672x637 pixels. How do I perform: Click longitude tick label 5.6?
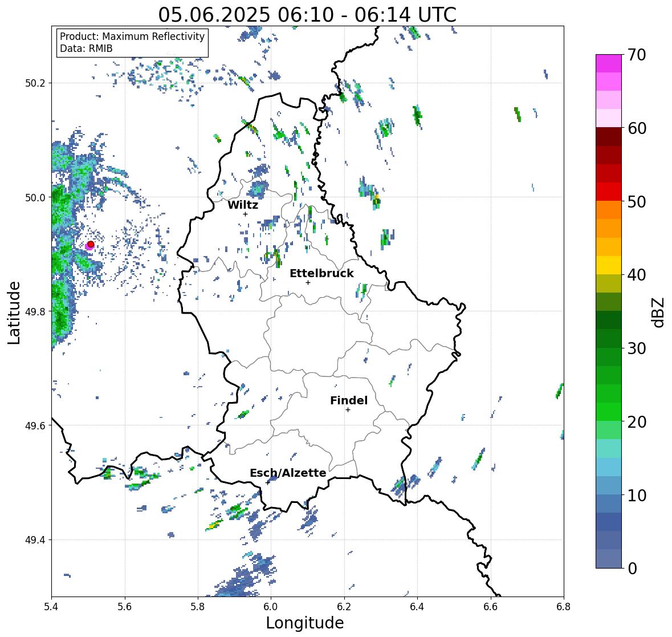pos(125,607)
